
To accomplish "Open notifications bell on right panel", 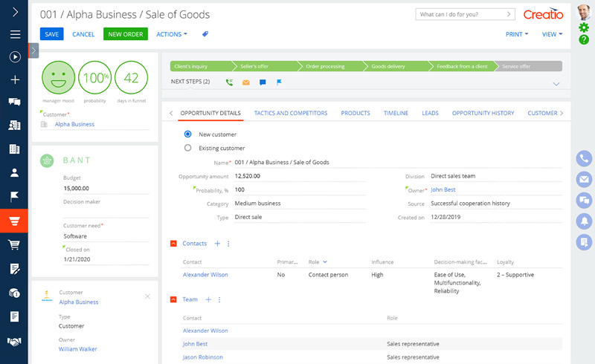I will pos(584,221).
